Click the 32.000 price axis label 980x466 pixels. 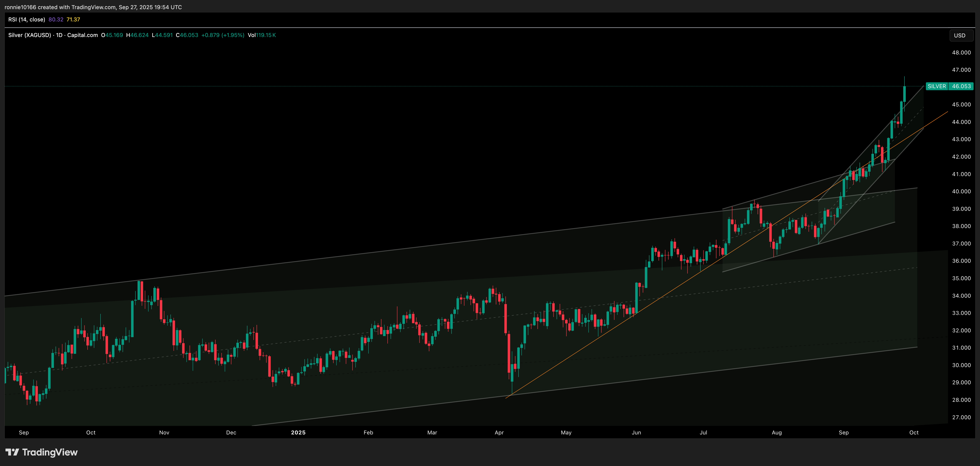pyautogui.click(x=961, y=331)
